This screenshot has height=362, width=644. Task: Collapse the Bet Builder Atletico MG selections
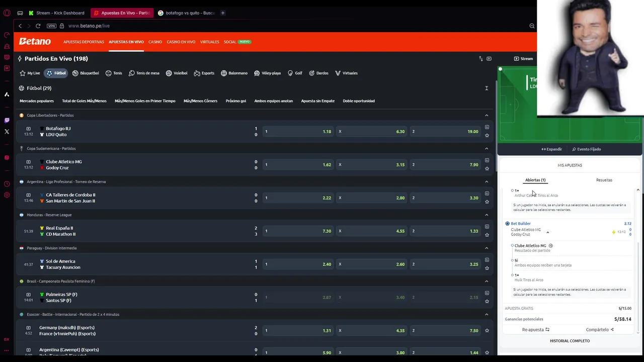547,232
